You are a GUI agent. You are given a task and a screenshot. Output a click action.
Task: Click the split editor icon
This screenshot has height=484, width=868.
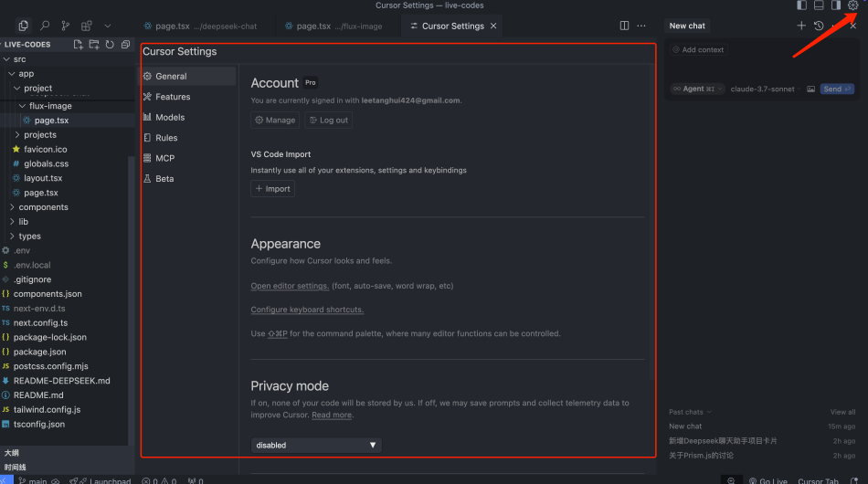click(624, 26)
